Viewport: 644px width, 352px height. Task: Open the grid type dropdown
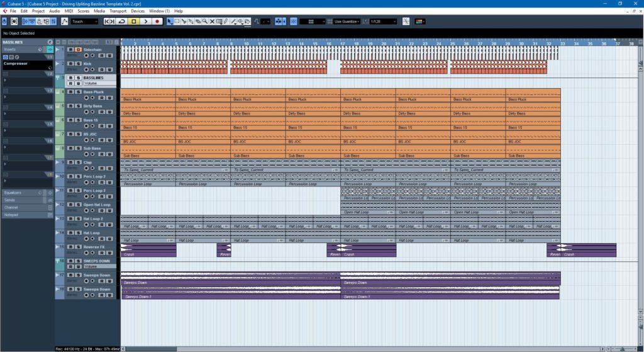(x=313, y=21)
